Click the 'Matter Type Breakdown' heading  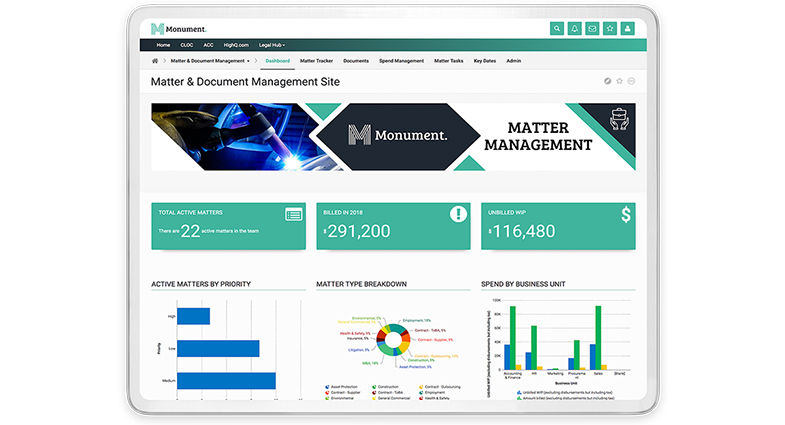pos(361,284)
